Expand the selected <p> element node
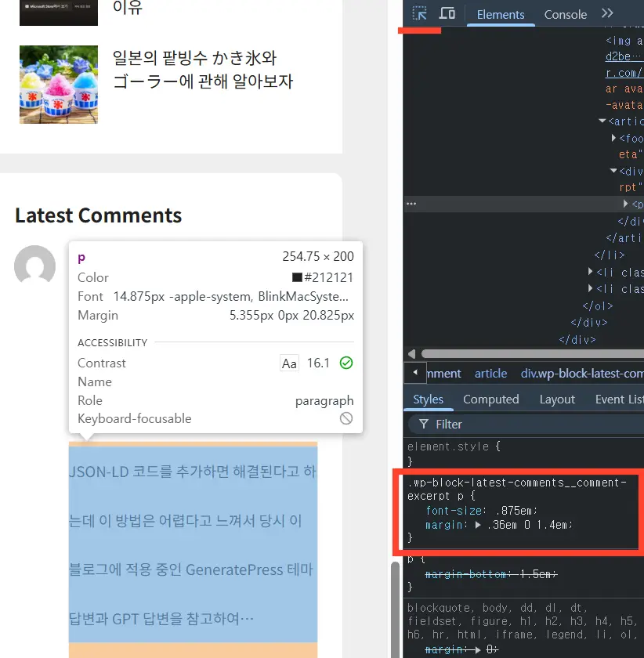The width and height of the screenshot is (644, 658). click(626, 204)
